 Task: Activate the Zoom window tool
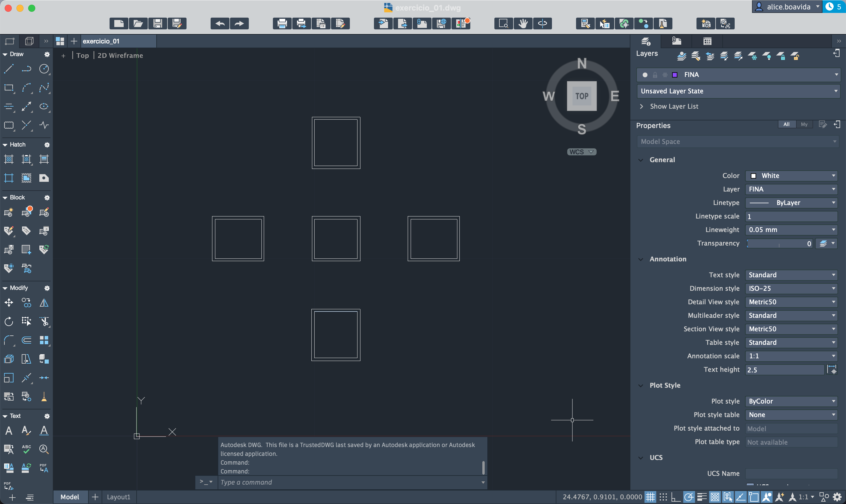(504, 23)
